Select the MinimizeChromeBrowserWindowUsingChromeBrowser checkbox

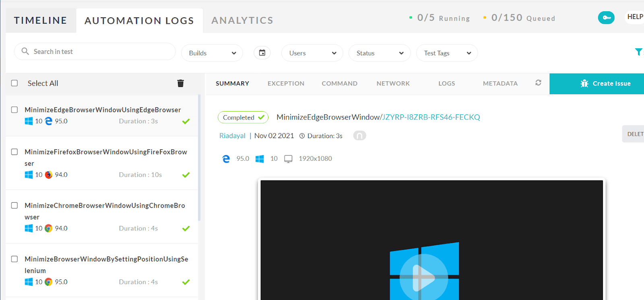point(14,205)
